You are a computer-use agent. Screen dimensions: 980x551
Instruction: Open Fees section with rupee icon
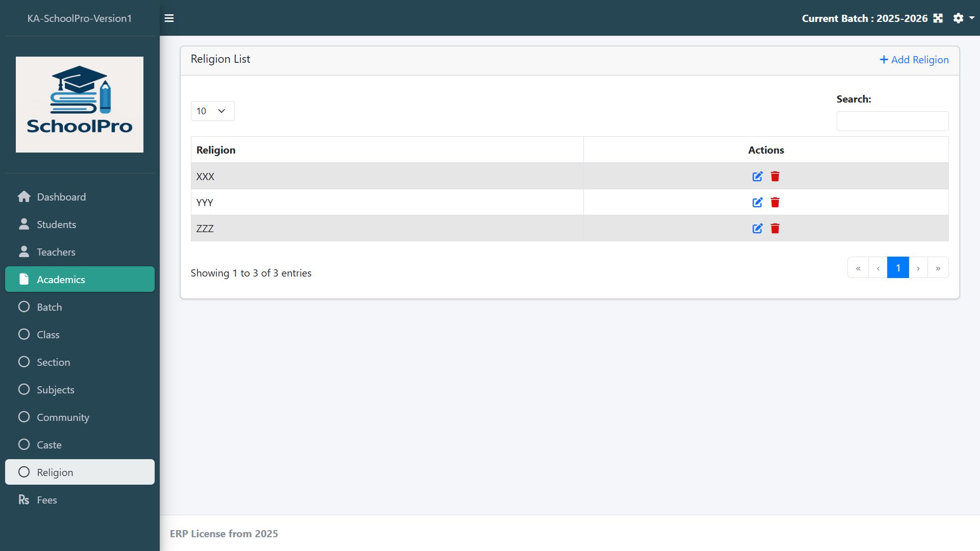click(46, 500)
